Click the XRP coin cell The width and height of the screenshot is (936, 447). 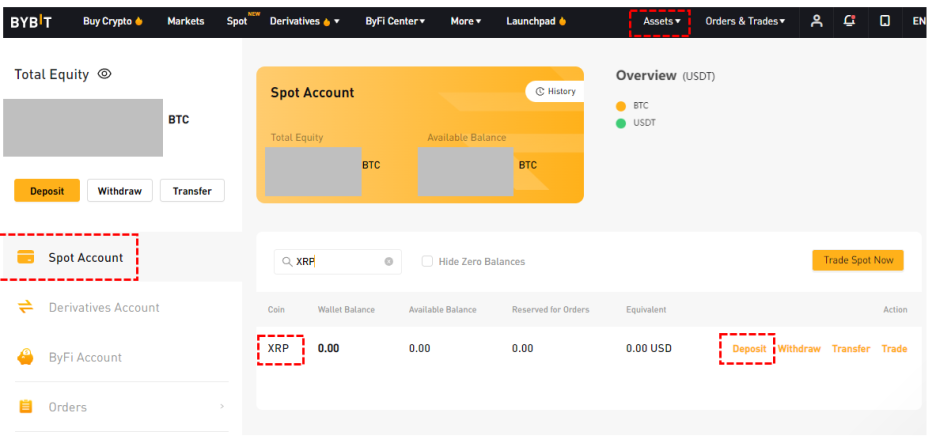point(279,348)
